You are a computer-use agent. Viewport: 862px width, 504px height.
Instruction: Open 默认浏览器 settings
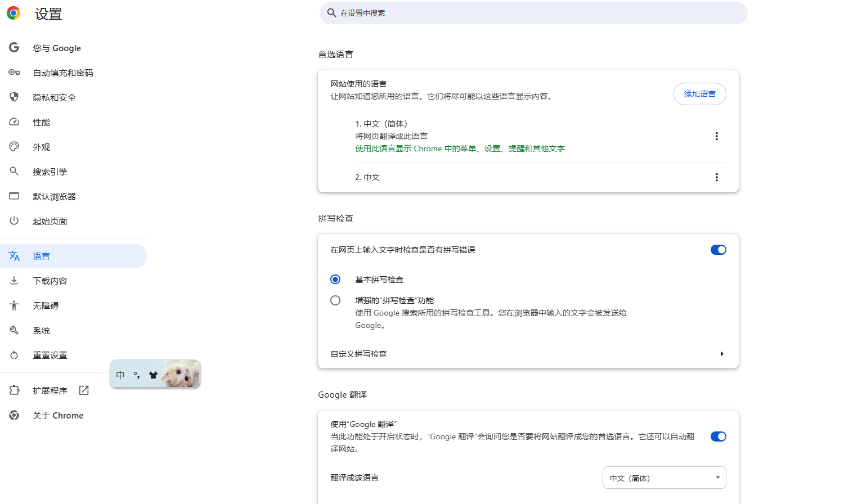coord(73,196)
